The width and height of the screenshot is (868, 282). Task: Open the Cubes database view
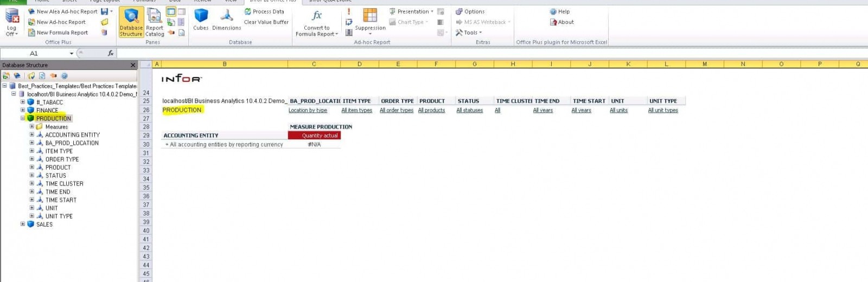[201, 20]
